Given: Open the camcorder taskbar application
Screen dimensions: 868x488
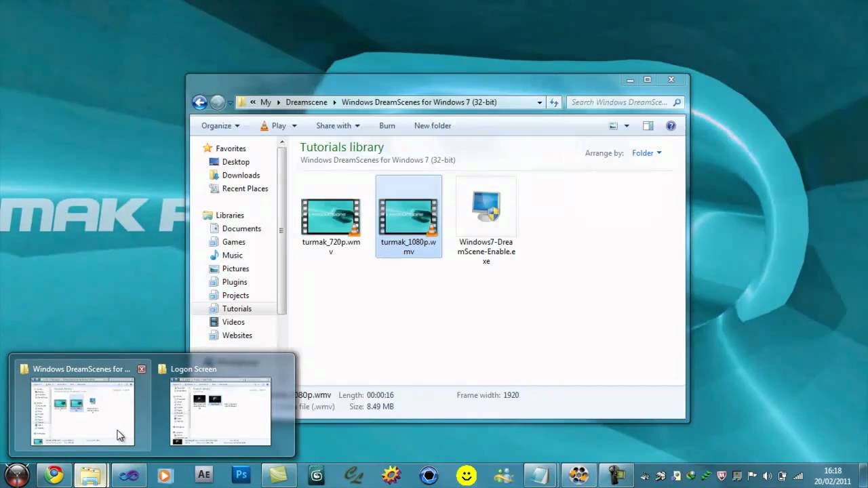Looking at the screenshot, I should coord(616,475).
